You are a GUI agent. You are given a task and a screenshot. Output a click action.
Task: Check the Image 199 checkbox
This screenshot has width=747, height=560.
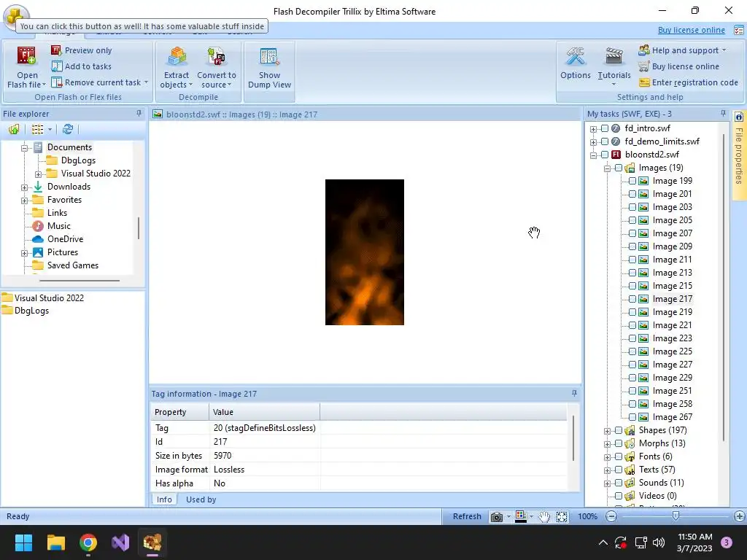tap(632, 181)
